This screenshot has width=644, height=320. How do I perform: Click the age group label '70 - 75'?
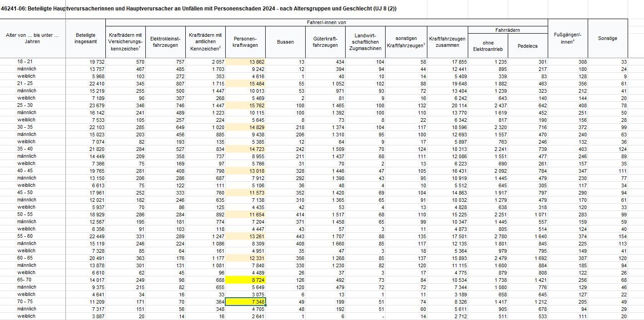(26, 301)
